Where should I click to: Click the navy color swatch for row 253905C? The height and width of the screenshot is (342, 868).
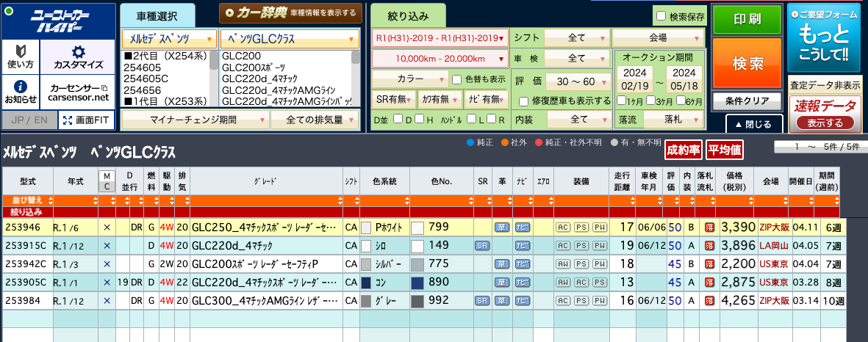coord(417,282)
